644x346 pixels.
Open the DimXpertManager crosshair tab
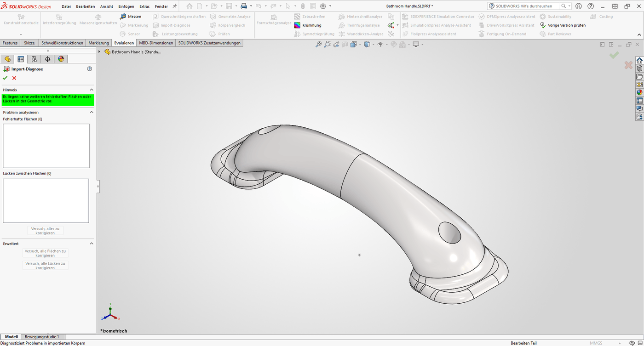46,59
